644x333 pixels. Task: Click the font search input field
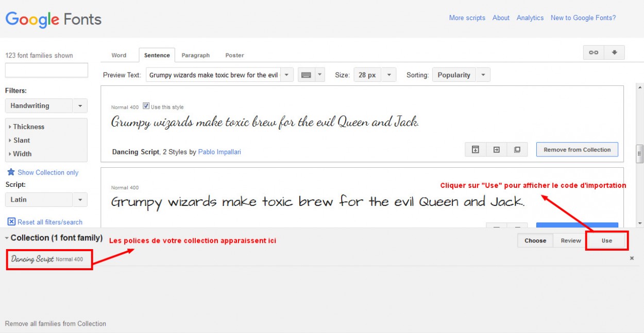[x=46, y=70]
